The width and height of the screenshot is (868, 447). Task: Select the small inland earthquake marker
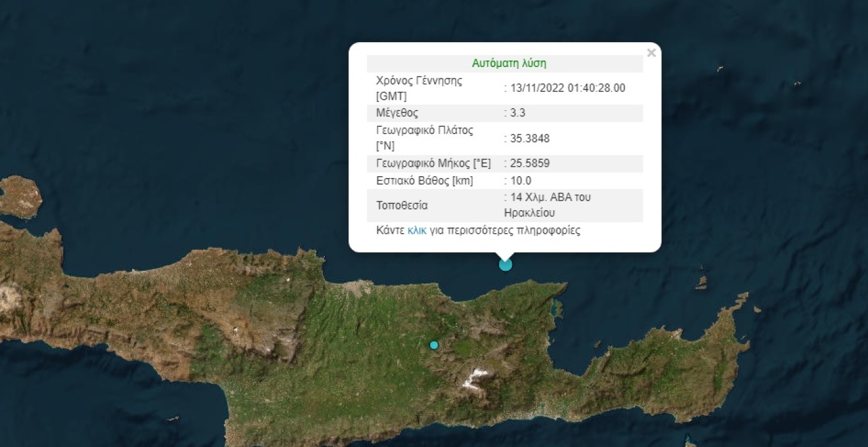[x=434, y=345]
